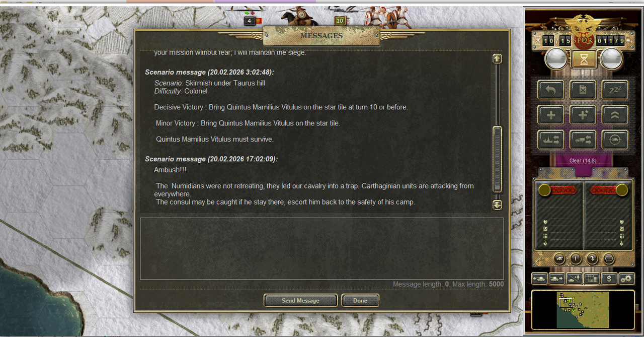This screenshot has width=644, height=337.
Task: Open the strategic map grid button
Action: coord(592,278)
